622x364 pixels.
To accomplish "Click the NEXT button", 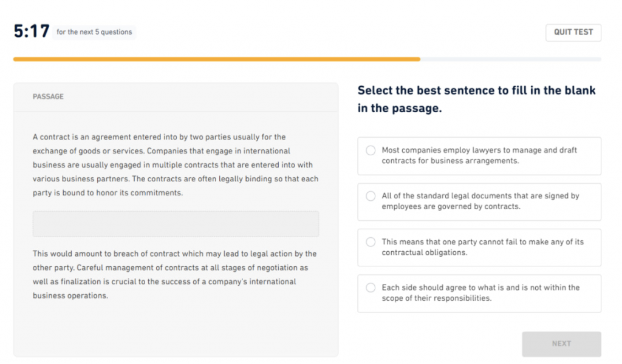I will [x=561, y=344].
